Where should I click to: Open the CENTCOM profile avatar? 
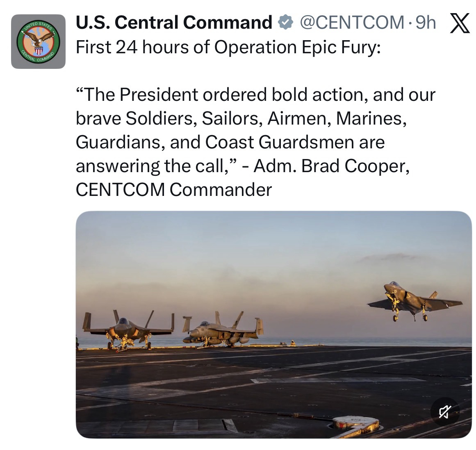[x=38, y=41]
